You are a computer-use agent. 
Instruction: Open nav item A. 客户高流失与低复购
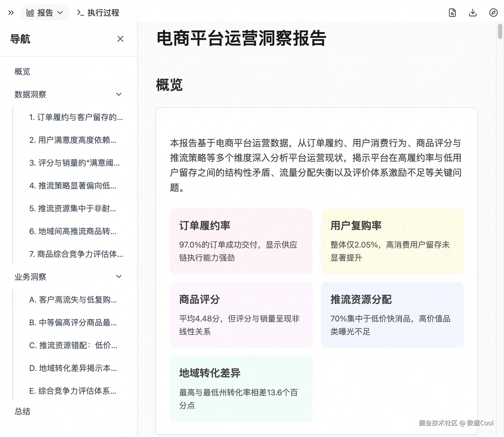point(73,300)
